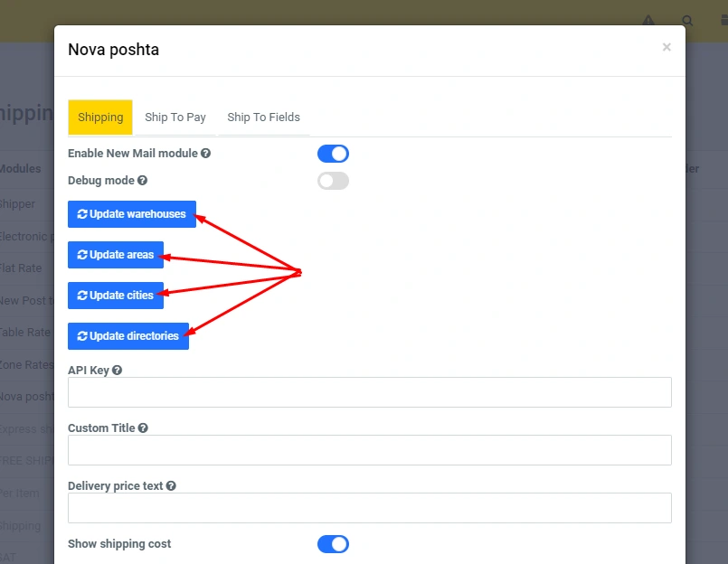Click the question mark icon beside API Key
The height and width of the screenshot is (564, 728).
[118, 371]
